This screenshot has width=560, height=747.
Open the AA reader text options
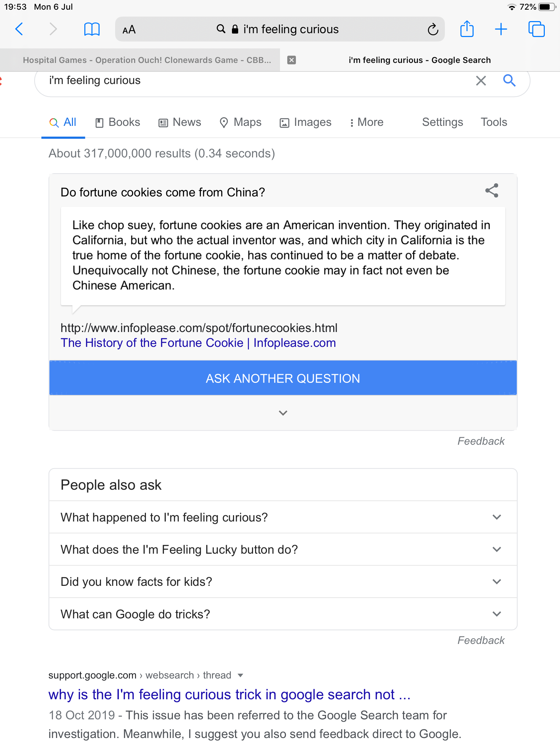coord(129,30)
